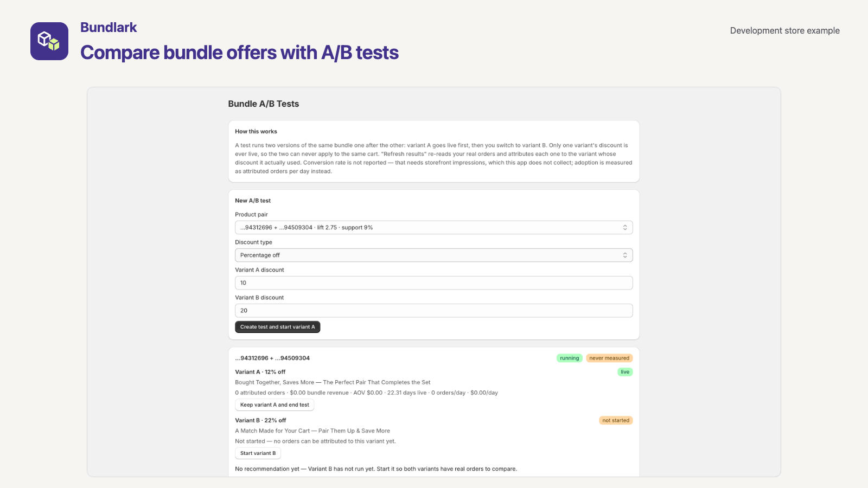Click the not started badge
Viewport: 868px width, 488px height.
(616, 420)
